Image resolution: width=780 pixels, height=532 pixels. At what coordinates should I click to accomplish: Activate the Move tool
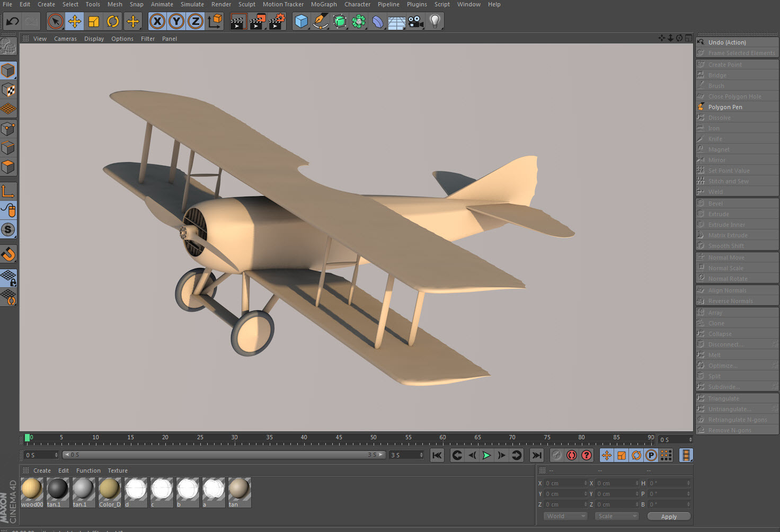74,21
